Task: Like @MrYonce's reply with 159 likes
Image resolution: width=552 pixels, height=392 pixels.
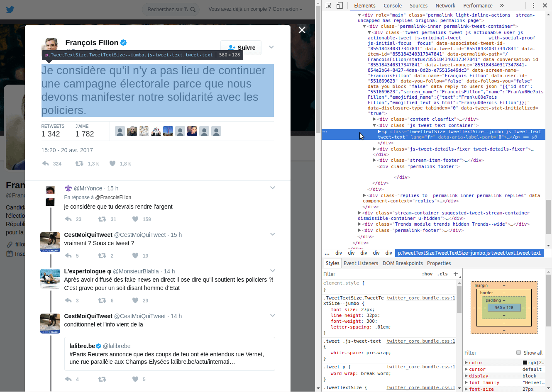Action: (135, 219)
